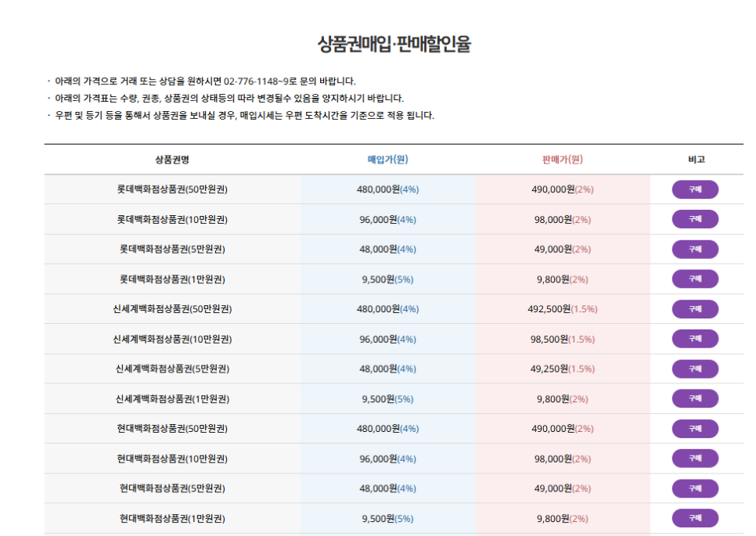Select the 신세계백화점상품권(1만원권) name cell
Viewport: 756px width, 536px height.
[x=172, y=398]
